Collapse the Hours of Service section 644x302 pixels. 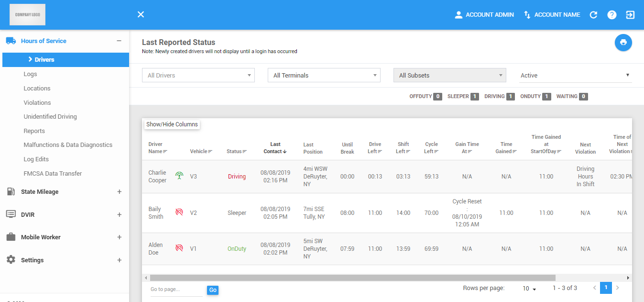click(x=119, y=41)
